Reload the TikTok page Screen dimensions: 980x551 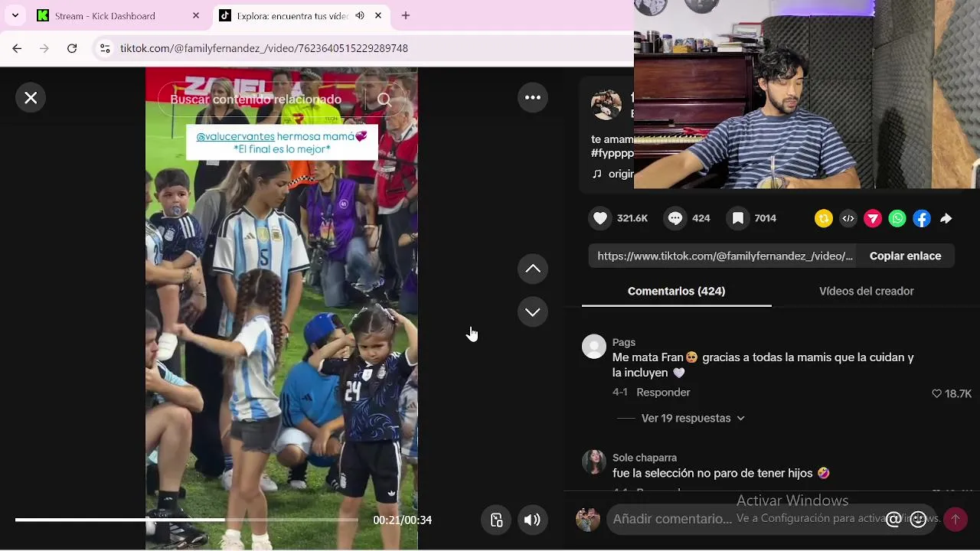pyautogui.click(x=72, y=48)
